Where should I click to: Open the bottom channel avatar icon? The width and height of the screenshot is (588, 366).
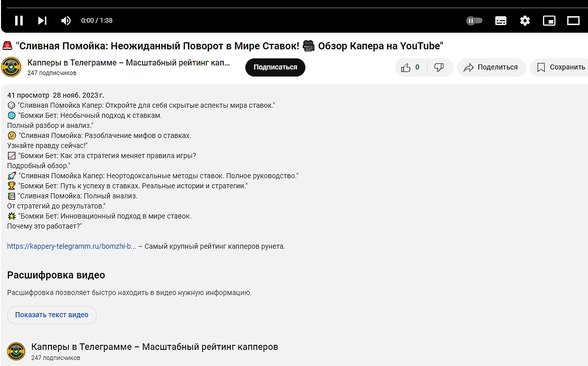16,351
